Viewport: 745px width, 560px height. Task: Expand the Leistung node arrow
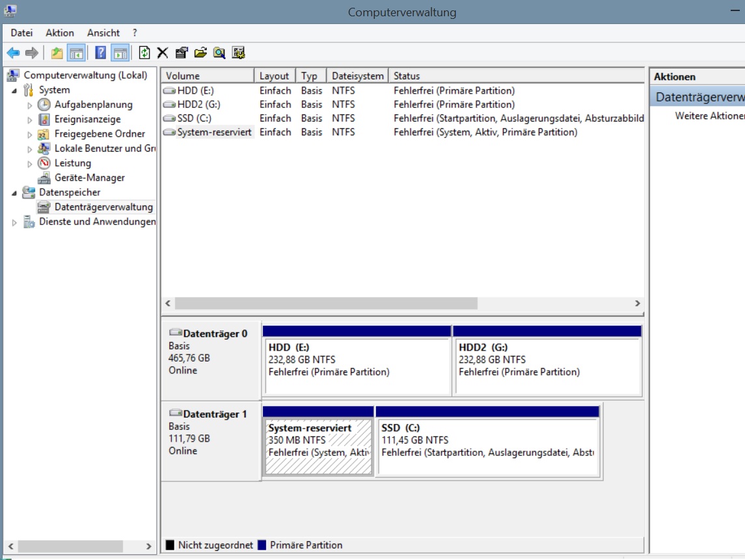[x=29, y=164]
